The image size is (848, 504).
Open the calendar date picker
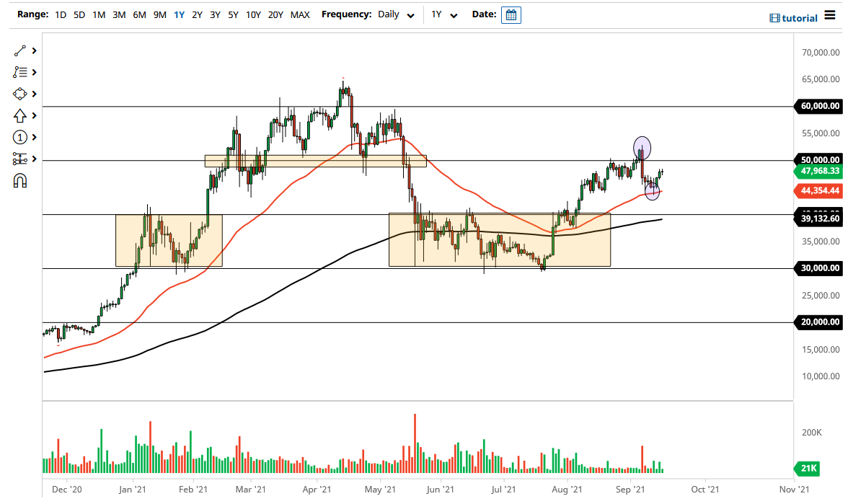[511, 14]
